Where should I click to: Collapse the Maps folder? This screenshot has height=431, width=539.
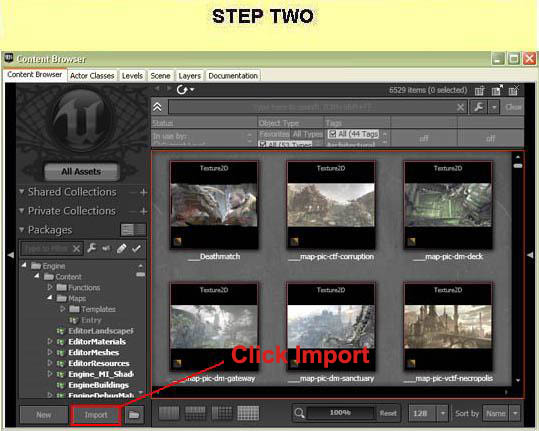coord(50,297)
